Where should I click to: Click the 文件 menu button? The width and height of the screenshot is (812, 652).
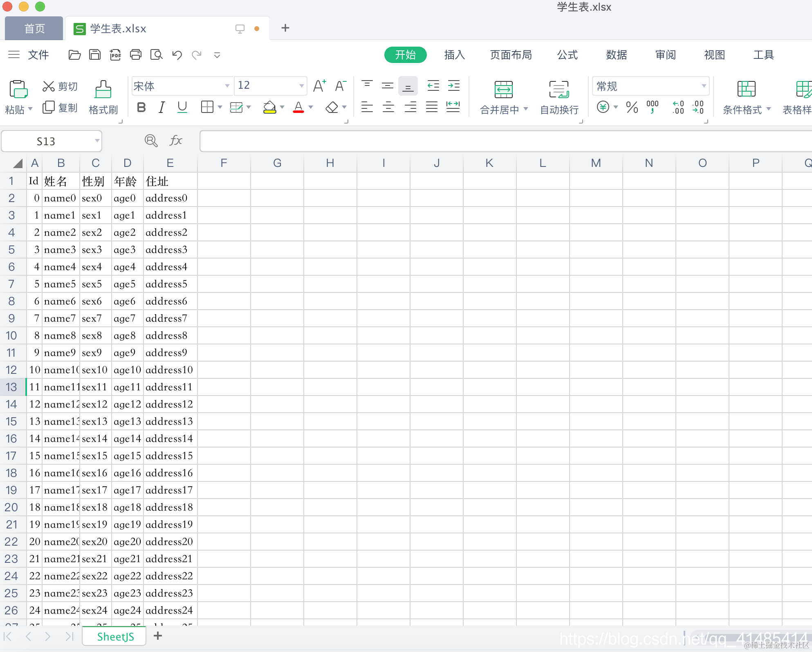click(38, 55)
